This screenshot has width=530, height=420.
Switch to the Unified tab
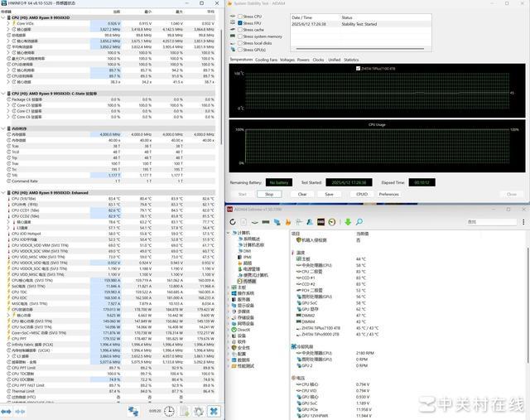click(334, 60)
